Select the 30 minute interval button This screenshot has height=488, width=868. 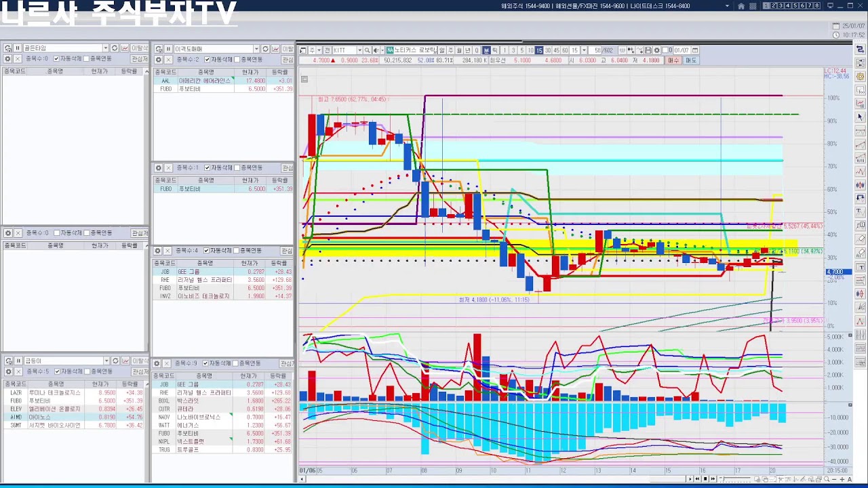pyautogui.click(x=548, y=50)
